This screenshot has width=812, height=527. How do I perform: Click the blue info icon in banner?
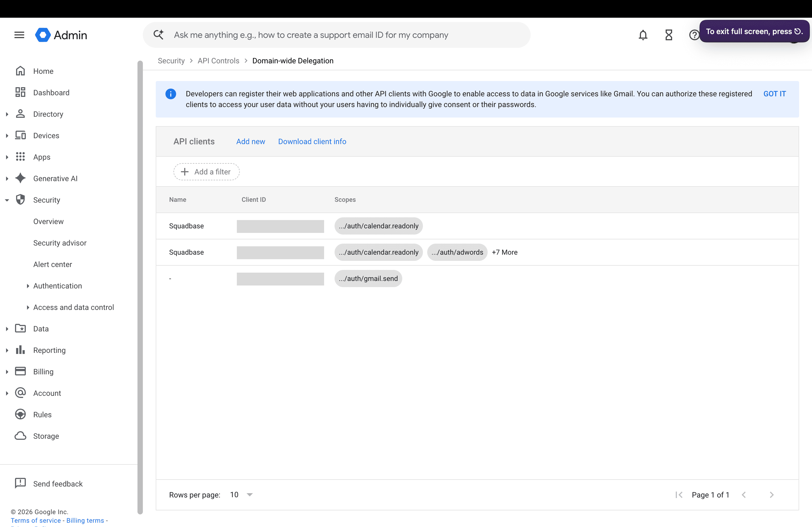(171, 94)
